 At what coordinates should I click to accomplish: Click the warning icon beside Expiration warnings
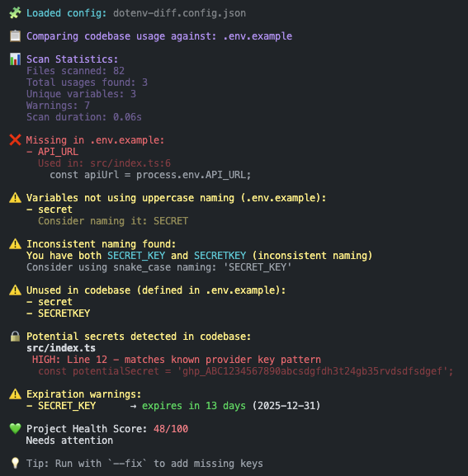pos(15,394)
